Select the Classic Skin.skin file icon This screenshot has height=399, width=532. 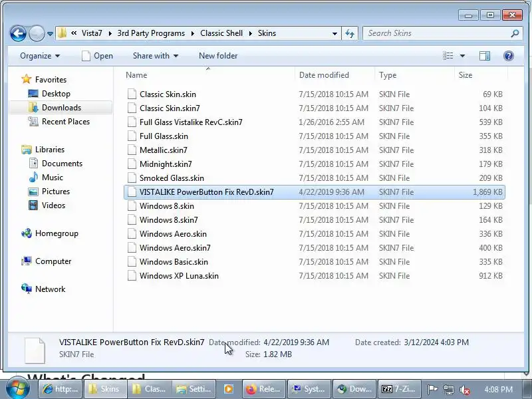(132, 94)
